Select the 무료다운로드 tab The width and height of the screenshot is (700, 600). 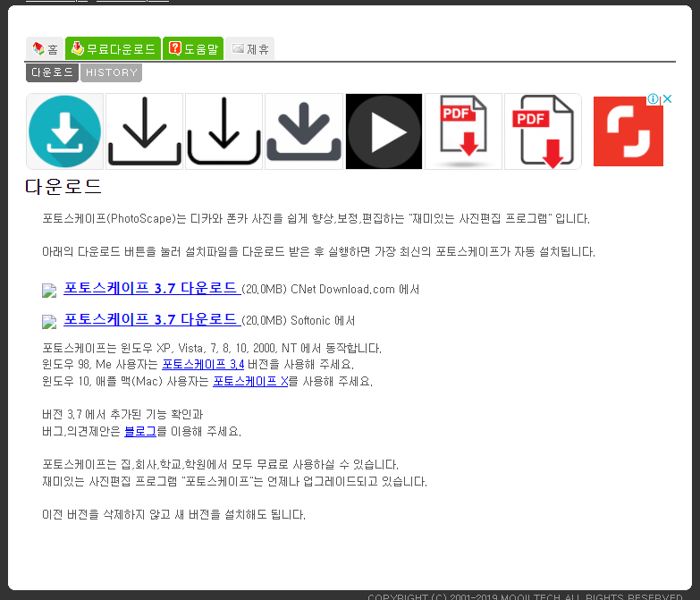click(x=113, y=48)
